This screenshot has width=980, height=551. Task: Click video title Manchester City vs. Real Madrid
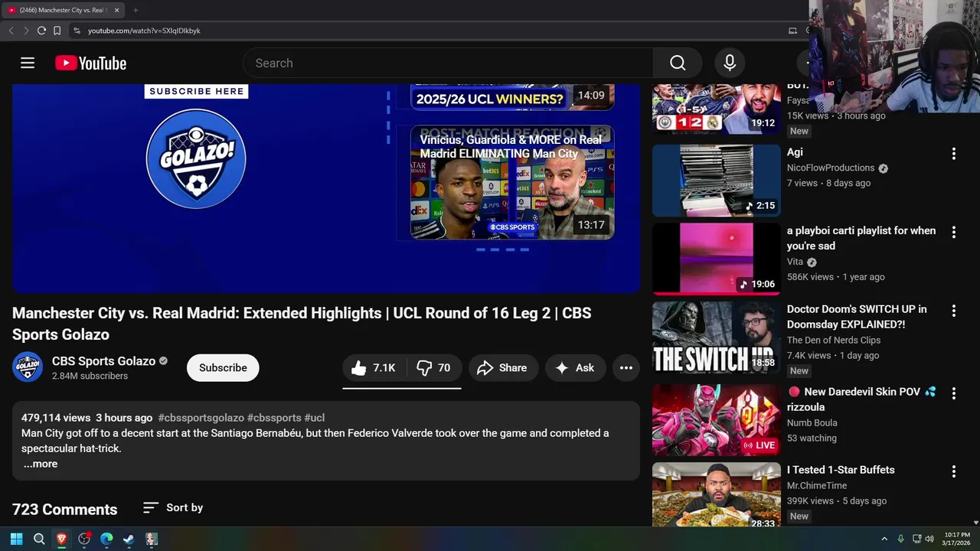[302, 324]
